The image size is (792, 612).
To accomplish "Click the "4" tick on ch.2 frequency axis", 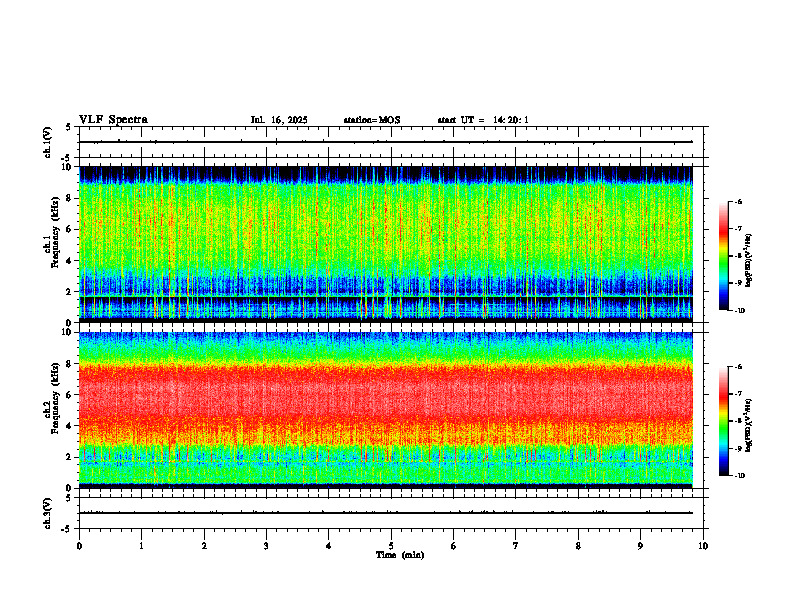I will 69,426.
